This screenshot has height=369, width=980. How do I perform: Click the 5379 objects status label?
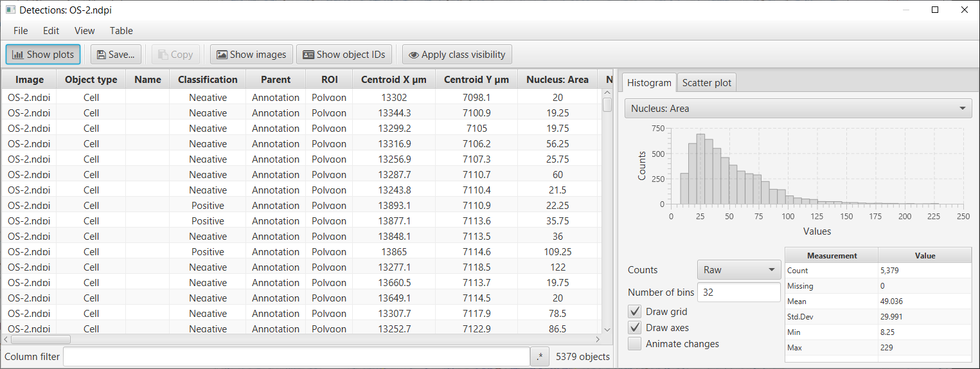point(582,357)
